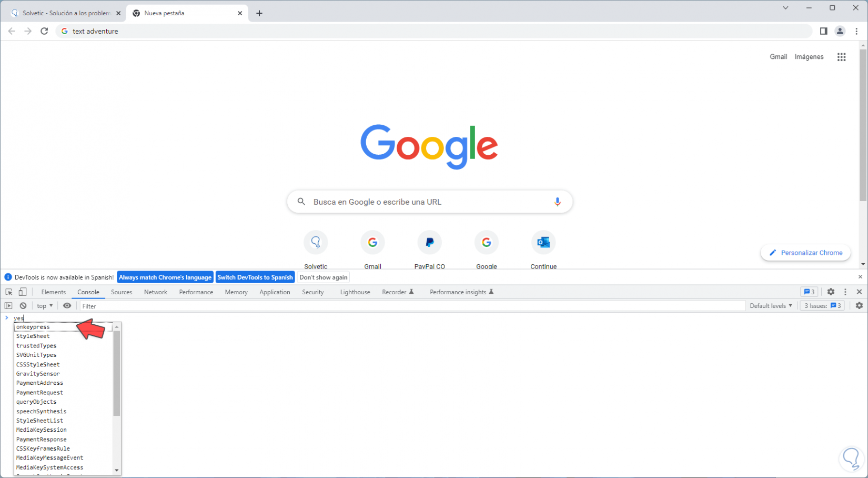
Task: Click Switch DevTools to Spanish
Action: [255, 277]
